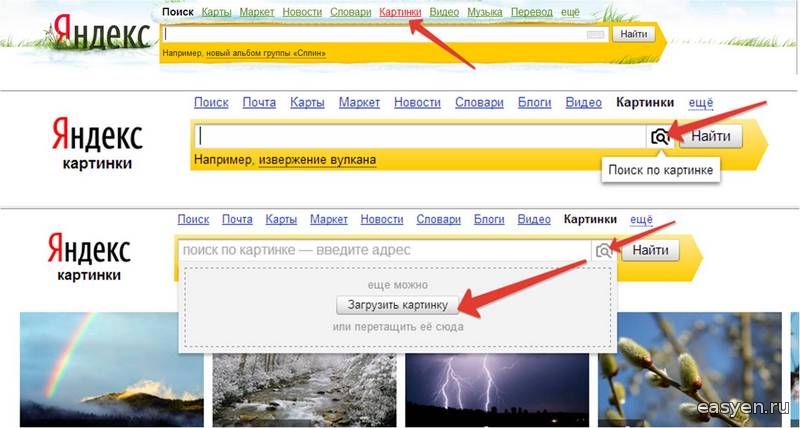
Task: Click example link 'новый альбом группы «Сплин»'
Action: [x=266, y=53]
